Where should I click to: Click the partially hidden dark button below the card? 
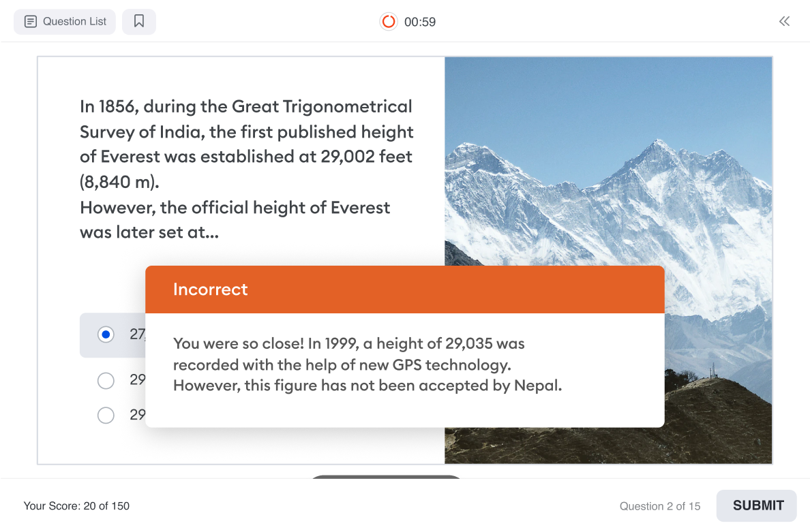tap(385, 477)
